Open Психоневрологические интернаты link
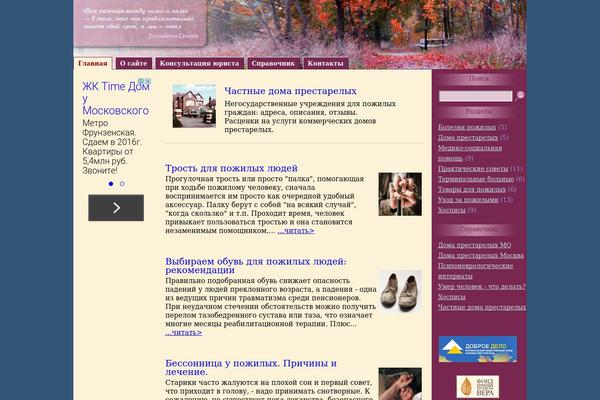 [x=476, y=271]
